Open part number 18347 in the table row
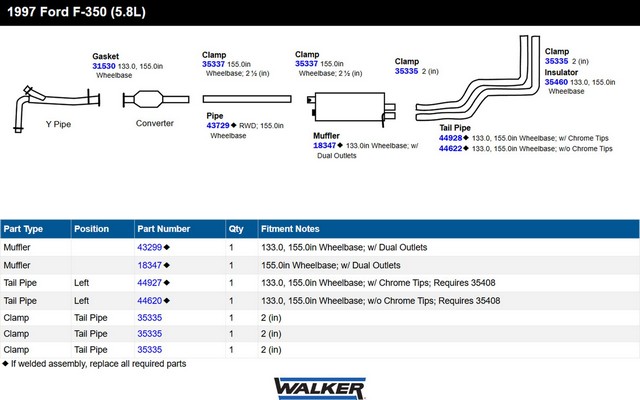The height and width of the screenshot is (400, 640). (x=150, y=265)
